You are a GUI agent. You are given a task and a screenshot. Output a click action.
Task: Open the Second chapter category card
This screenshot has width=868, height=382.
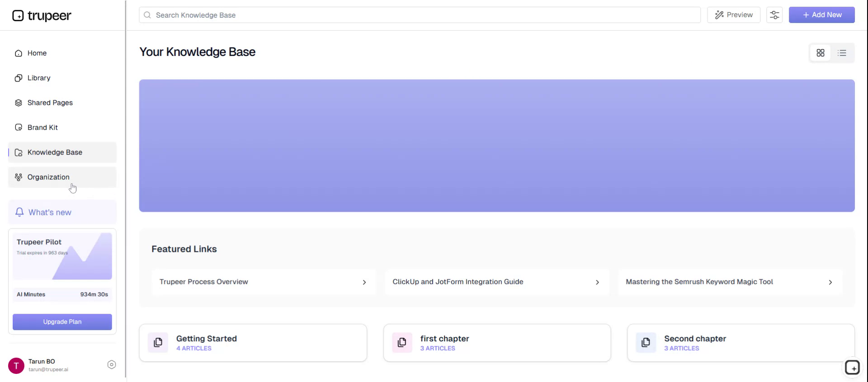(741, 343)
